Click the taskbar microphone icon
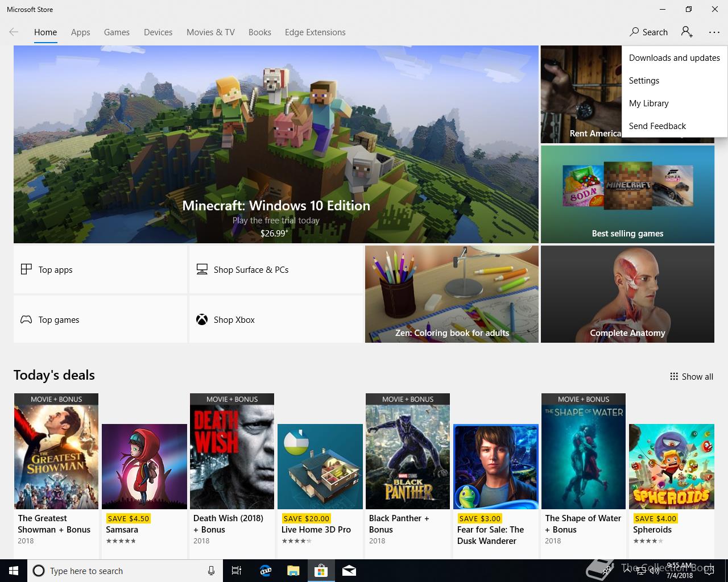Image resolution: width=728 pixels, height=582 pixels. (211, 571)
